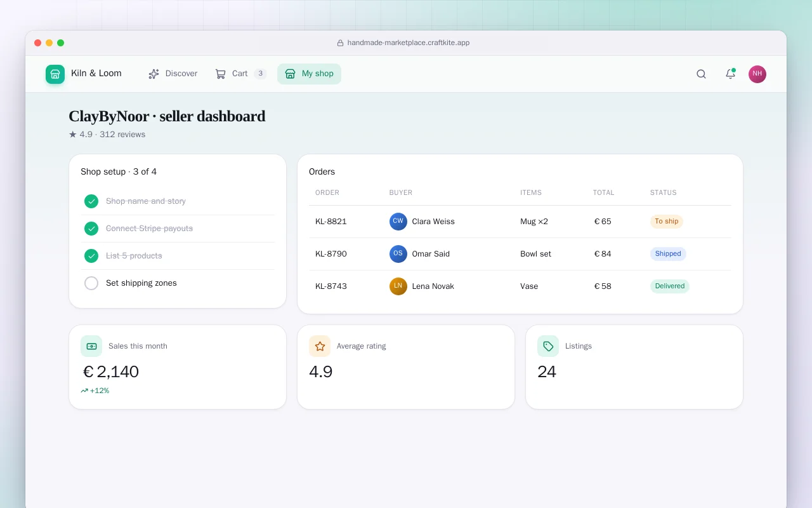Screen dimensions: 812x508
Task: Click the € 65 total
Action: pos(603,222)
